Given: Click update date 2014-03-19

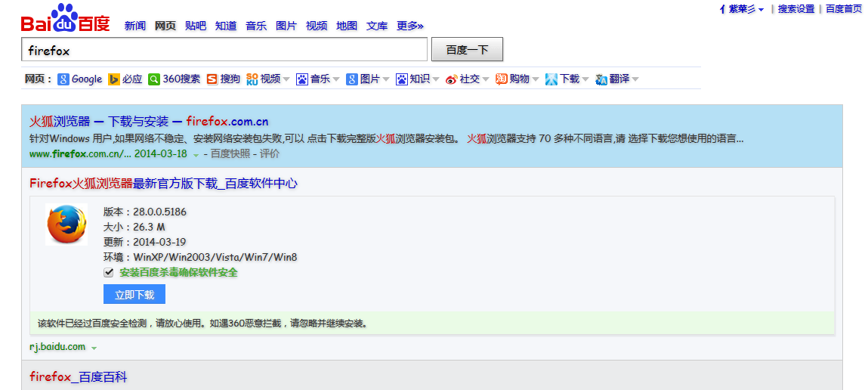Looking at the screenshot, I should click(159, 242).
